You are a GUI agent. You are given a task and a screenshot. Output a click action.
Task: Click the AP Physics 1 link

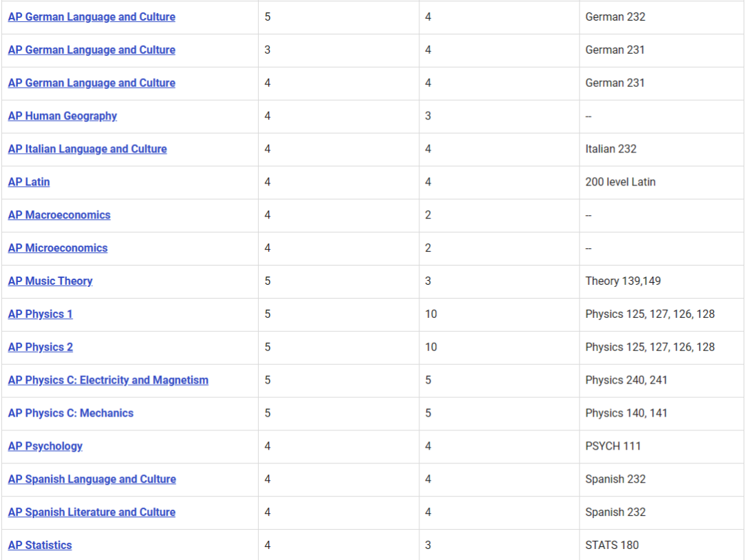point(40,314)
